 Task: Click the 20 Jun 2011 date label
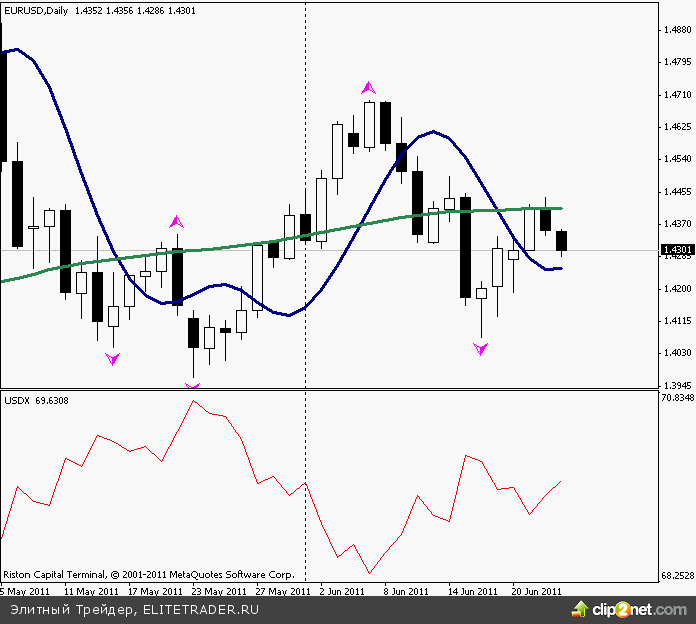pyautogui.click(x=538, y=590)
